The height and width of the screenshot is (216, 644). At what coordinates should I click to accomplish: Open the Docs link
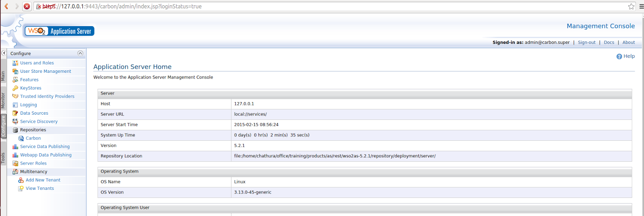(609, 42)
